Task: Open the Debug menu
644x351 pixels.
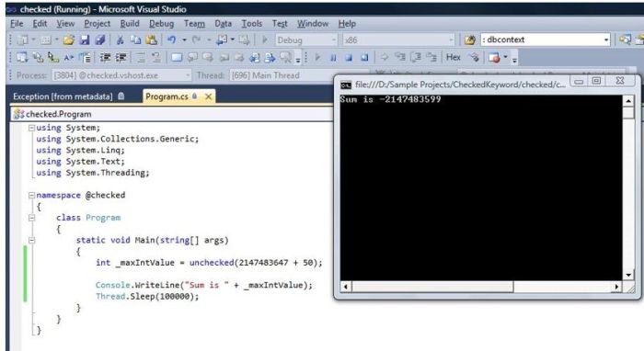Action: coord(161,24)
